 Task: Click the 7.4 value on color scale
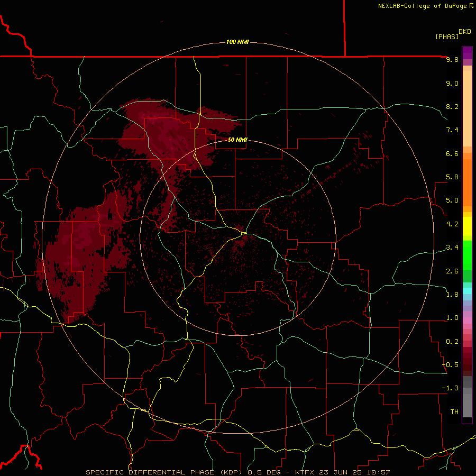tap(452, 130)
